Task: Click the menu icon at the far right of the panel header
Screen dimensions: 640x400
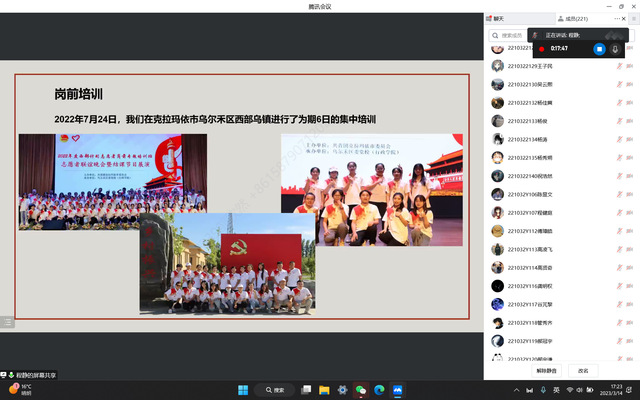Action: click(634, 19)
